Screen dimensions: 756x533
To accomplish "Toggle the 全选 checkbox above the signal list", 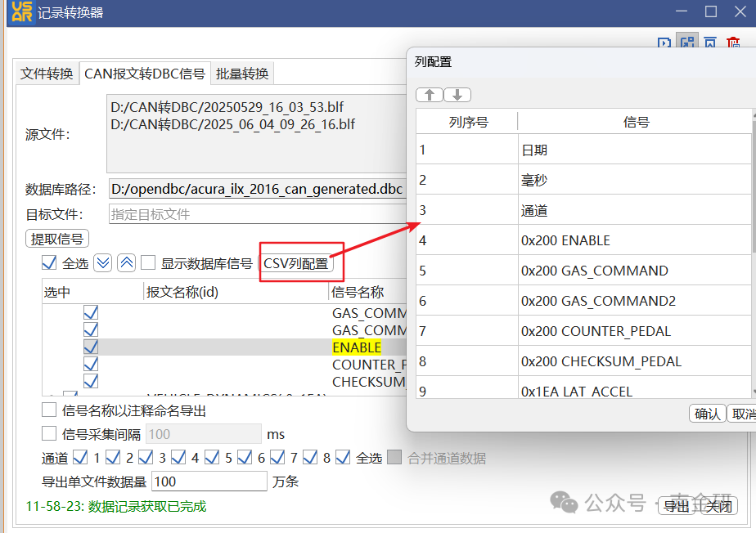I will [x=49, y=262].
